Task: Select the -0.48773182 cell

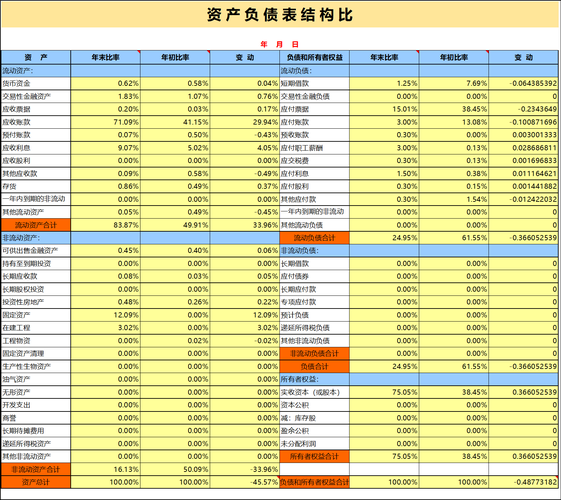Action: [523, 482]
